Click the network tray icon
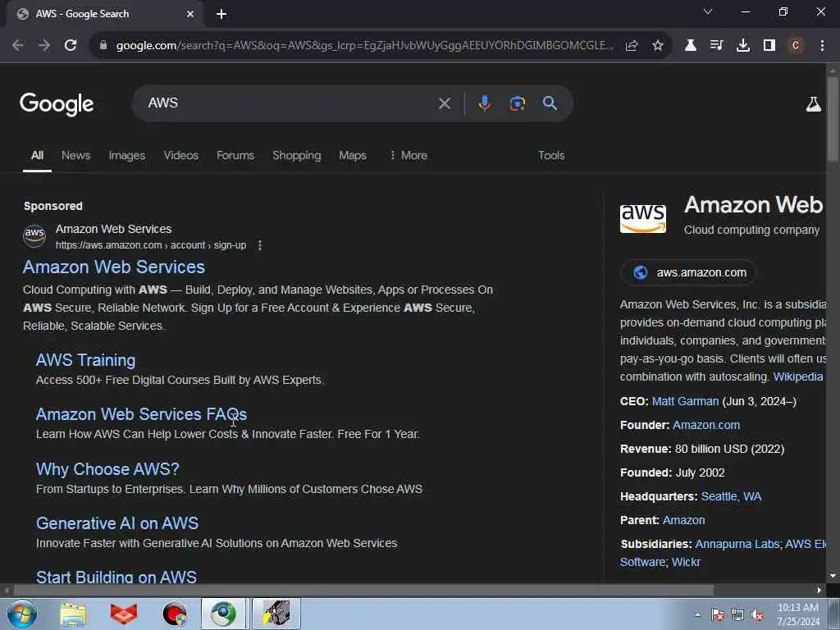Screen dimensions: 840x630 [737, 615]
